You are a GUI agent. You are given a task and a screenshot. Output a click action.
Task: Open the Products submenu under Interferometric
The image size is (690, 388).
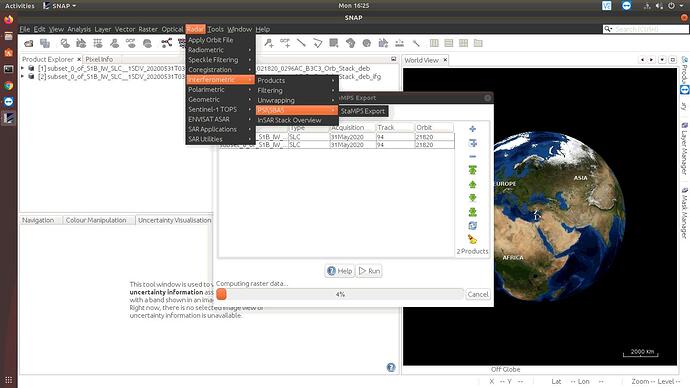[x=297, y=81]
